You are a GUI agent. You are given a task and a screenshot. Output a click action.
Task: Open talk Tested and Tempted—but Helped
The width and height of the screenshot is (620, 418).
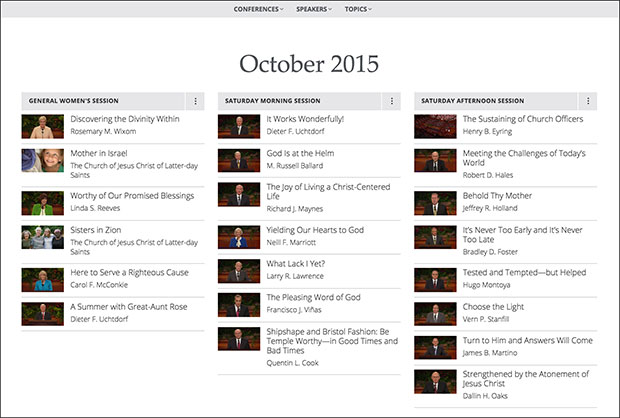[x=524, y=272]
